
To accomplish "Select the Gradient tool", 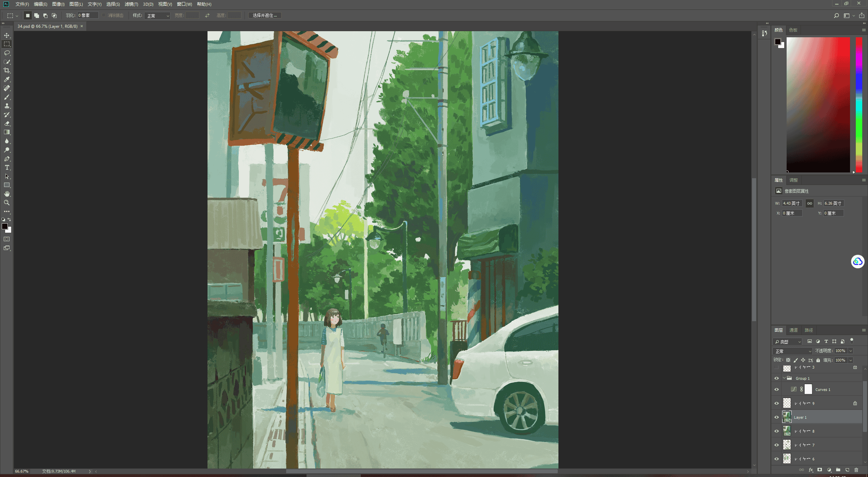I will click(7, 132).
